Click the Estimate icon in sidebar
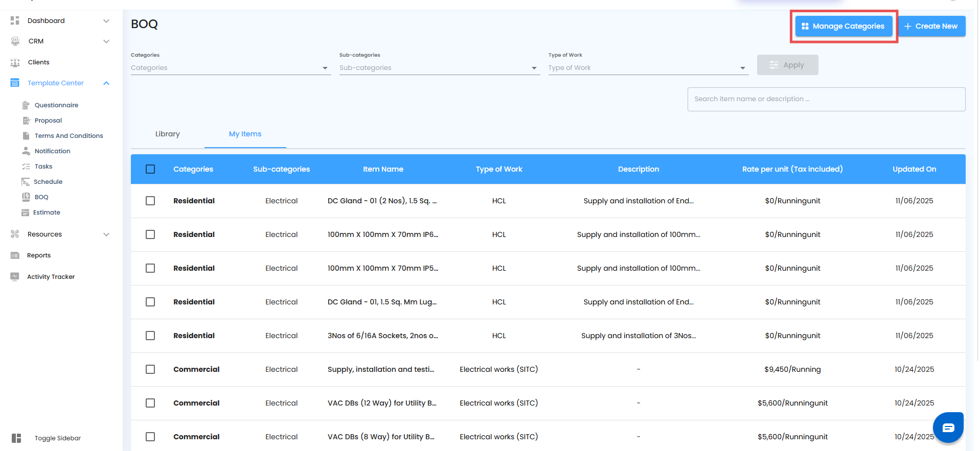This screenshot has width=980, height=451. pyautogui.click(x=25, y=212)
